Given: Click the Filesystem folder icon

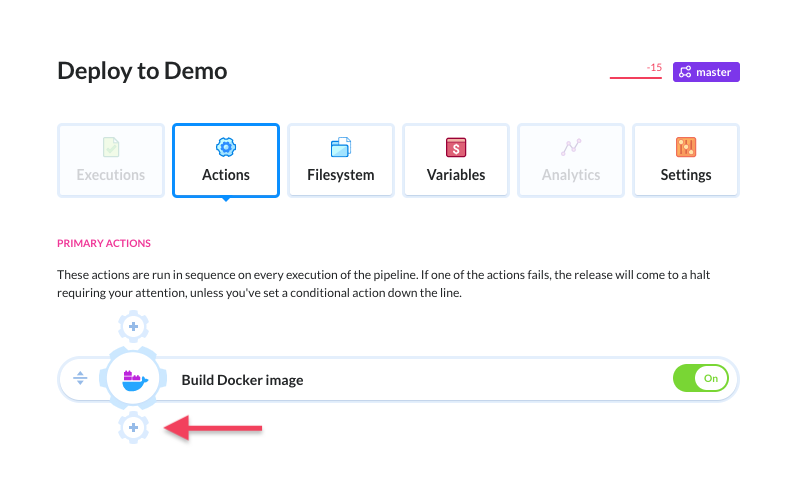Looking at the screenshot, I should (x=341, y=147).
